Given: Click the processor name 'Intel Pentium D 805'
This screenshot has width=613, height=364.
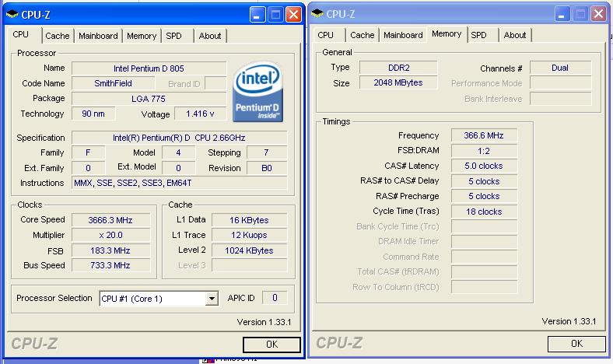Looking at the screenshot, I should coord(149,68).
